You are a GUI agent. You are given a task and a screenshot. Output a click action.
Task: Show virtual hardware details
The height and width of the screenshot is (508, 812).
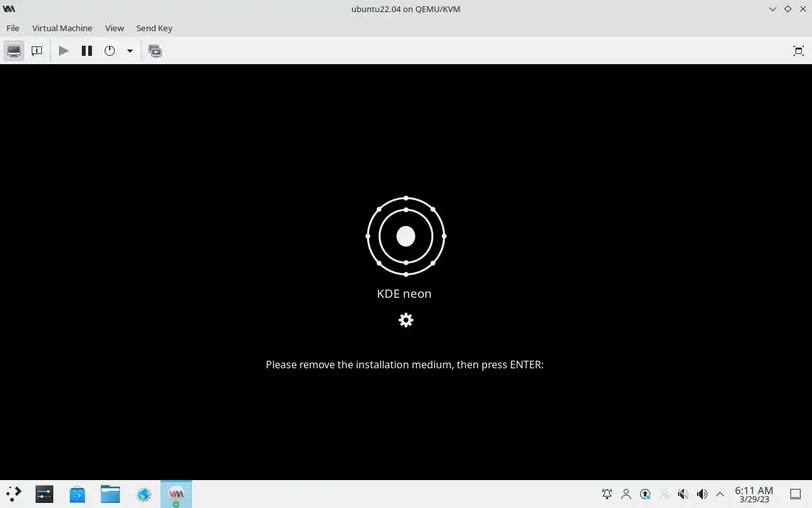[37, 51]
